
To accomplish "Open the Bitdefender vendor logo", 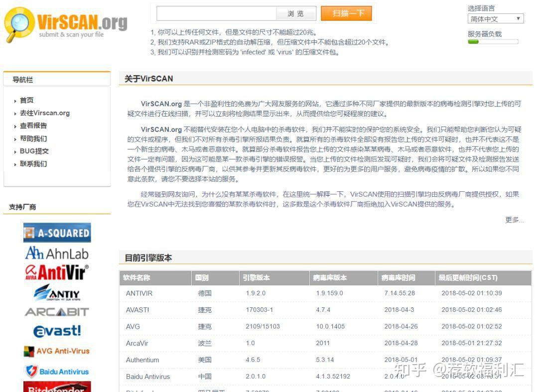I will tap(57, 387).
